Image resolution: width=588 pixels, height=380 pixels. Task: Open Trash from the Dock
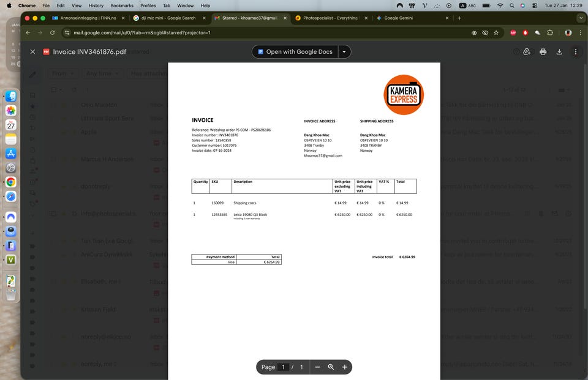(x=11, y=294)
